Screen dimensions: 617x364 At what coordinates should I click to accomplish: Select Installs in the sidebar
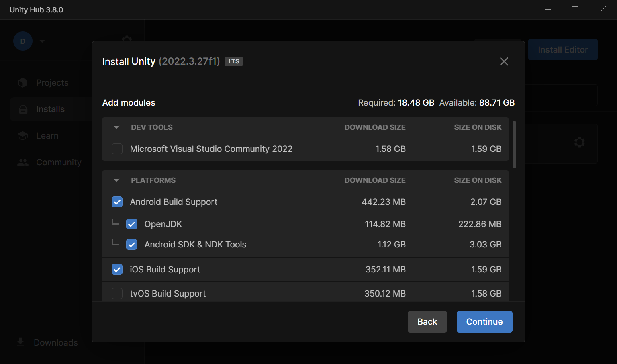pyautogui.click(x=50, y=109)
